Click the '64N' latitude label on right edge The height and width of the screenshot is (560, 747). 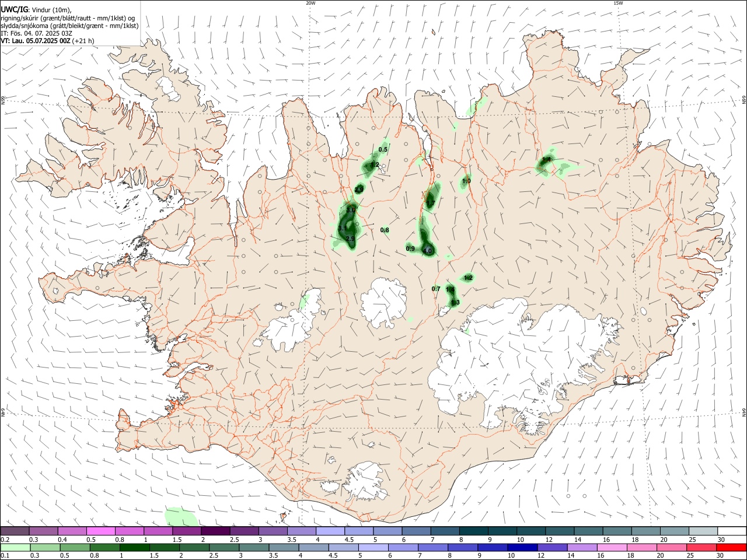(744, 412)
